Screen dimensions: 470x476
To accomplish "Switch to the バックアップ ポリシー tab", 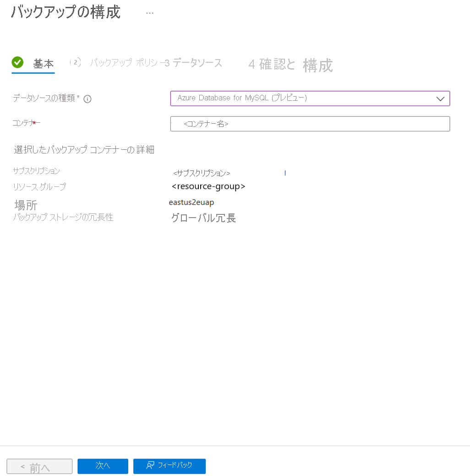I will coord(127,63).
